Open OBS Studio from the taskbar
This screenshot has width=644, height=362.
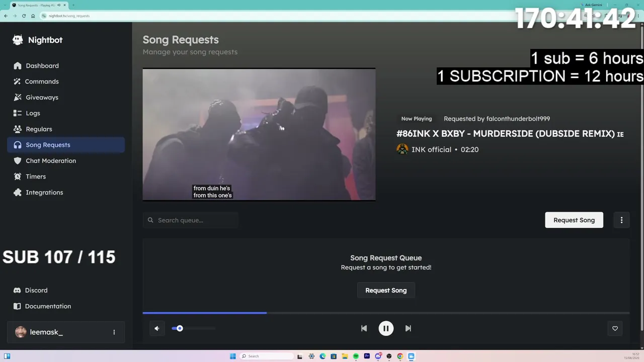coord(389,356)
